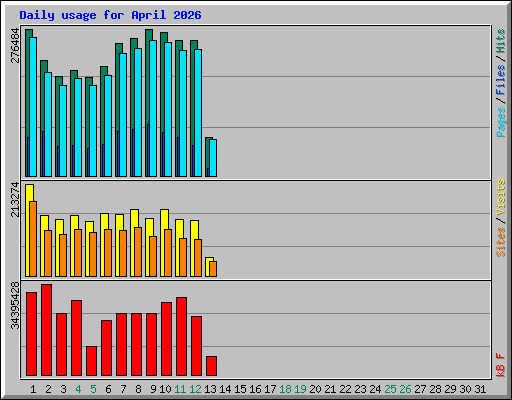
Task: Select day 15 on the x-axis
Action: pyautogui.click(x=240, y=389)
